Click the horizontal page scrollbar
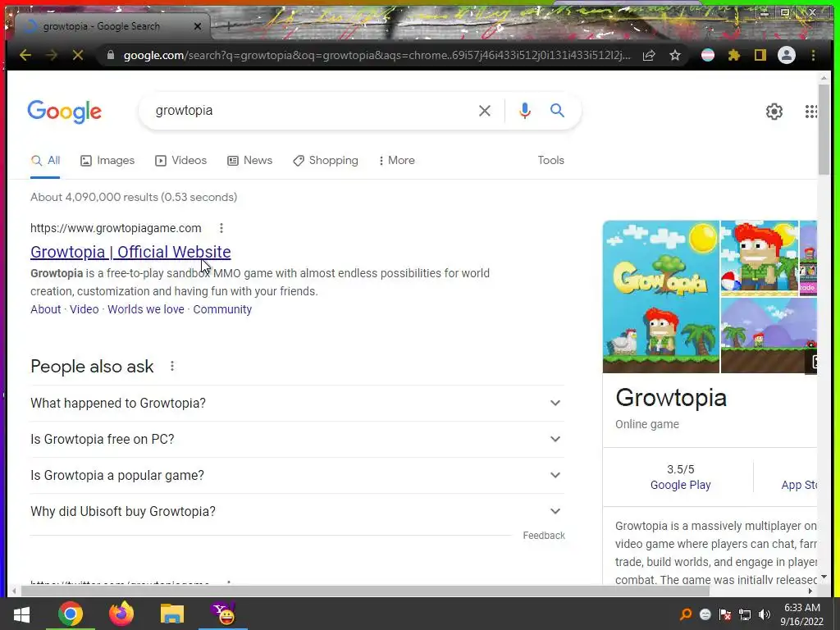Viewport: 840px width, 630px height. pyautogui.click(x=364, y=591)
